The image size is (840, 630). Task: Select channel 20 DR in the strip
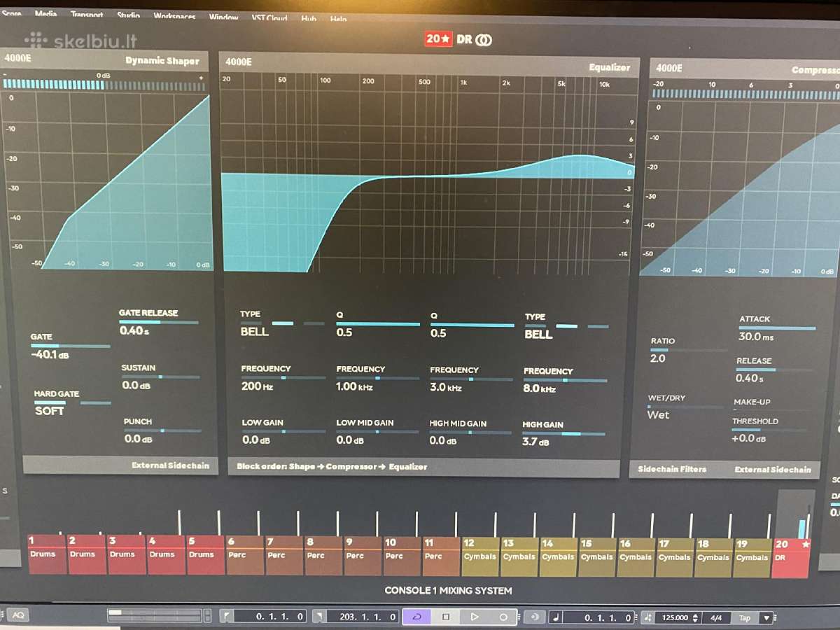(x=791, y=558)
